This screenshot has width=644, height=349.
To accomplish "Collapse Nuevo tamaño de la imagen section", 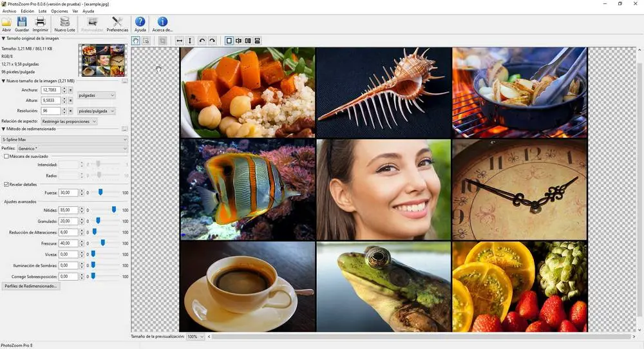I will [x=3, y=81].
